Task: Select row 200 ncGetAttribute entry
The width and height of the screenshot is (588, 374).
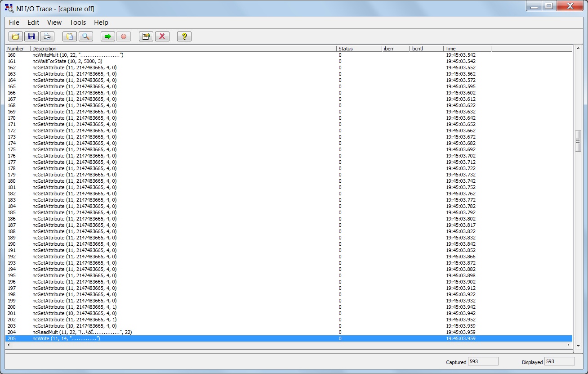Action: click(289, 307)
